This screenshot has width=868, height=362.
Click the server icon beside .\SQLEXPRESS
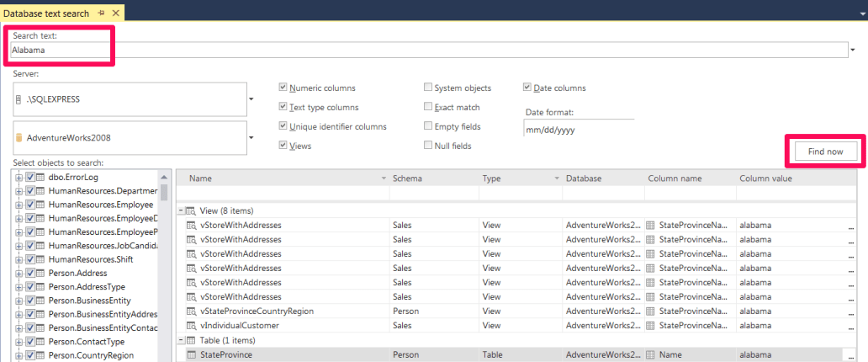[x=19, y=98]
